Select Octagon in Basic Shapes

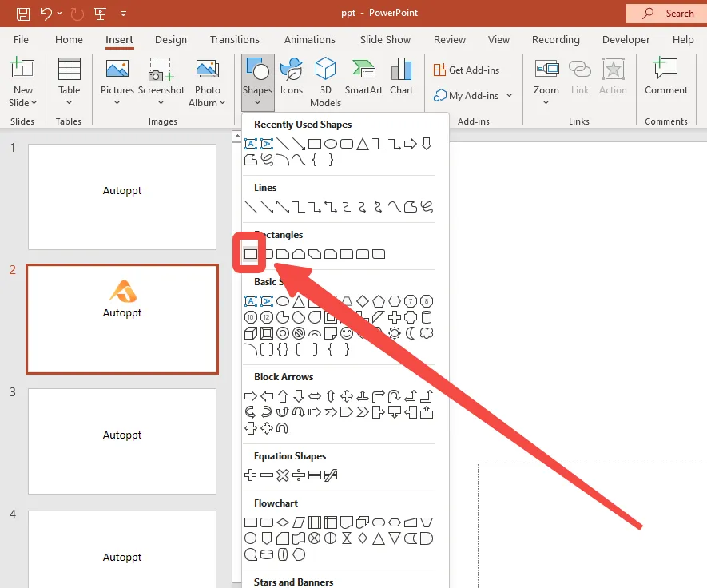pyautogui.click(x=426, y=301)
